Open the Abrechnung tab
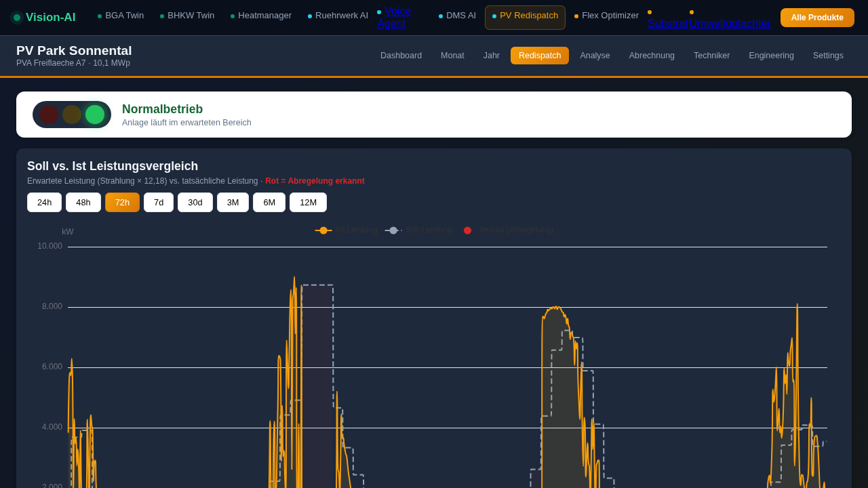868x488 pixels. pos(652,56)
